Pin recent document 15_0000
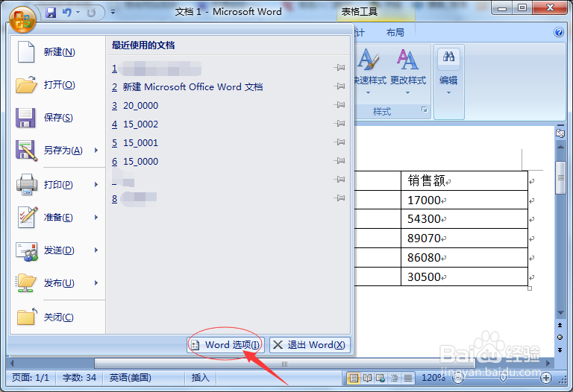The image size is (573, 392). coord(339,160)
